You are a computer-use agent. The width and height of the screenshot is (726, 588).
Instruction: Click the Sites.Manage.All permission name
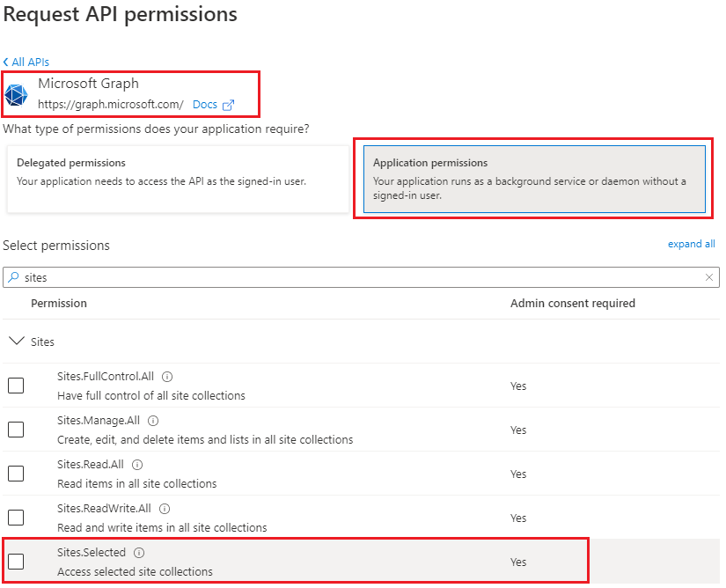pyautogui.click(x=99, y=421)
